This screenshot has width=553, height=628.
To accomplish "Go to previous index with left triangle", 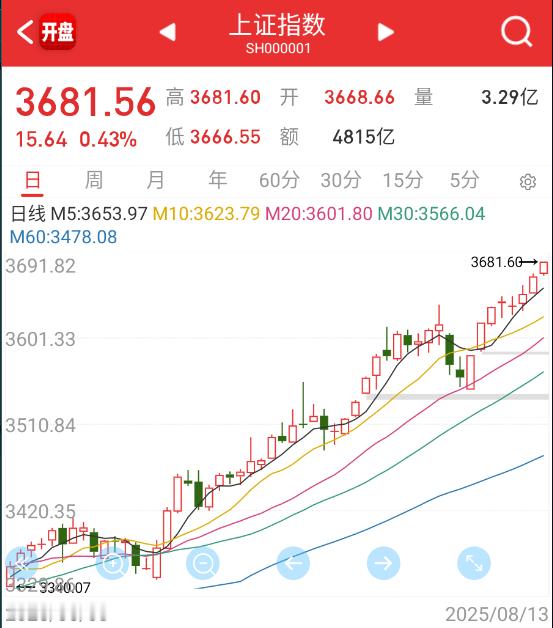I will (x=168, y=32).
